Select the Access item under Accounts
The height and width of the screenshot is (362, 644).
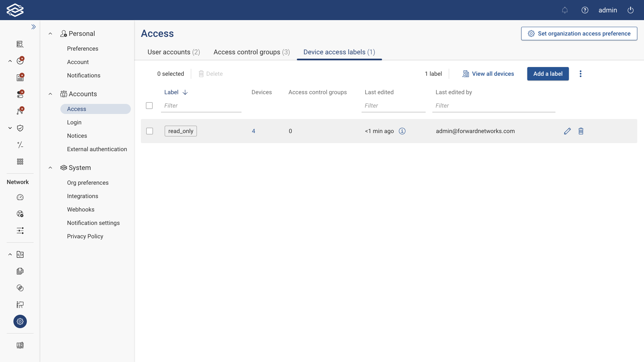(76, 109)
